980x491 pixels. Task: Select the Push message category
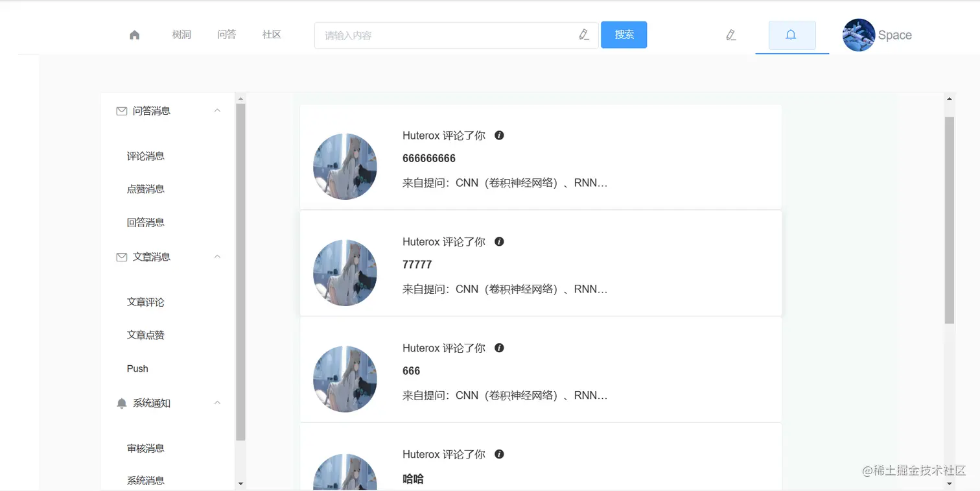[137, 368]
